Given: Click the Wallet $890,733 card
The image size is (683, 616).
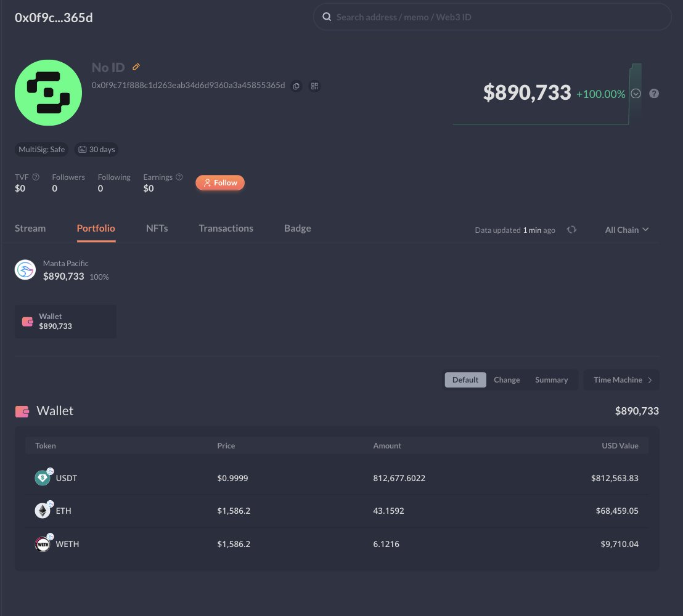Looking at the screenshot, I should (x=65, y=321).
